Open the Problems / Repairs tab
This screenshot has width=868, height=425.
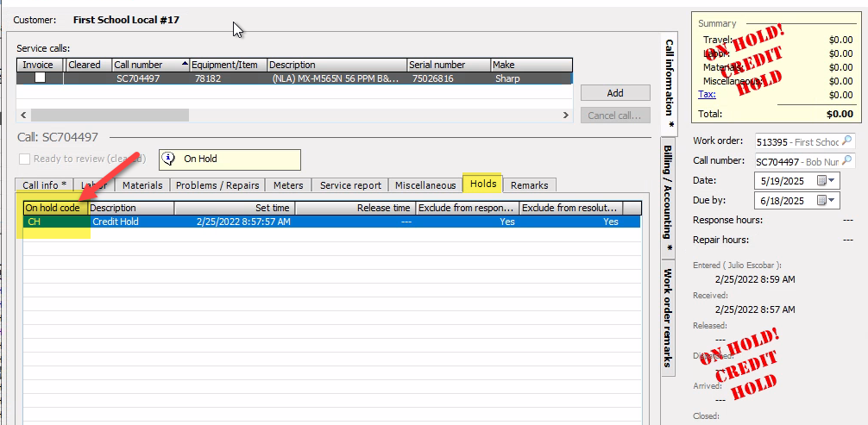tap(217, 184)
